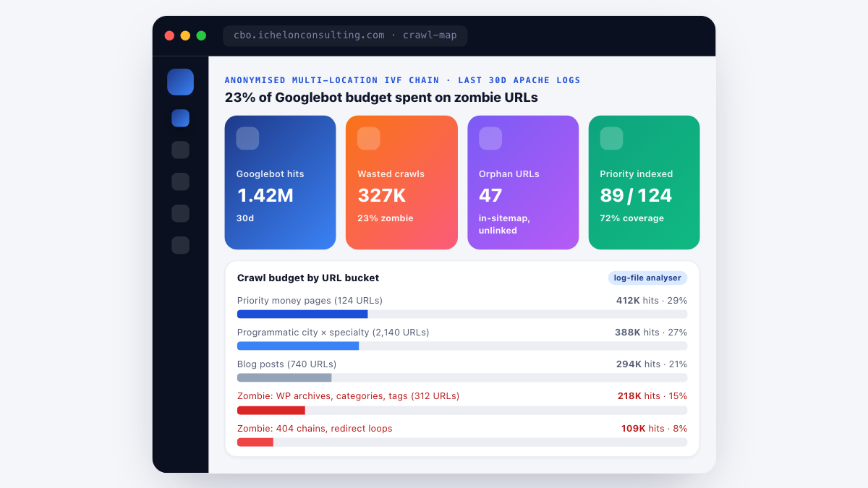Click the Zombie WP archives red progress bar
The width and height of the screenshot is (868, 488).
(x=462, y=410)
